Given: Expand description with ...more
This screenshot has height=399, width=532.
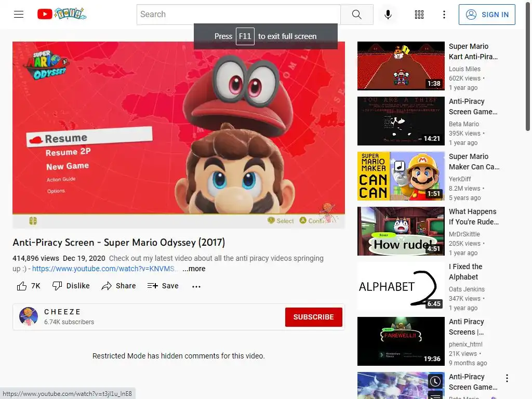Looking at the screenshot, I should coord(194,269).
